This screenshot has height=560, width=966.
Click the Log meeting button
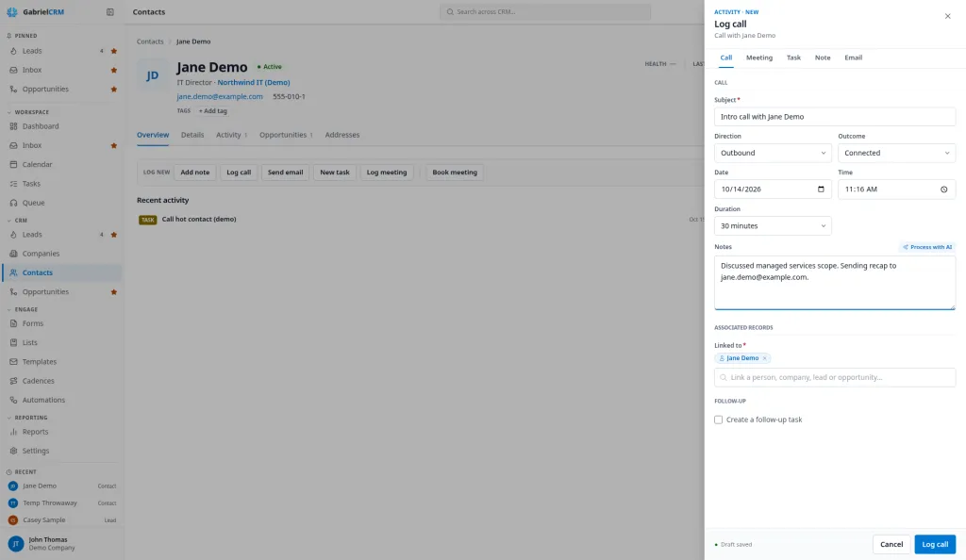(387, 173)
